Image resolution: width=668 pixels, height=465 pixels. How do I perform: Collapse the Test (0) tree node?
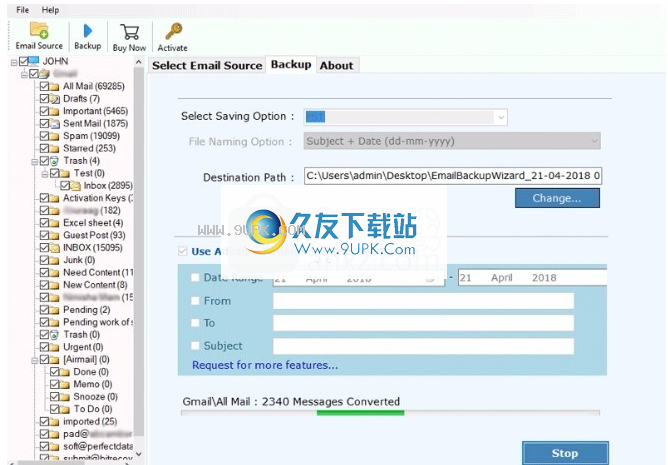click(45, 174)
